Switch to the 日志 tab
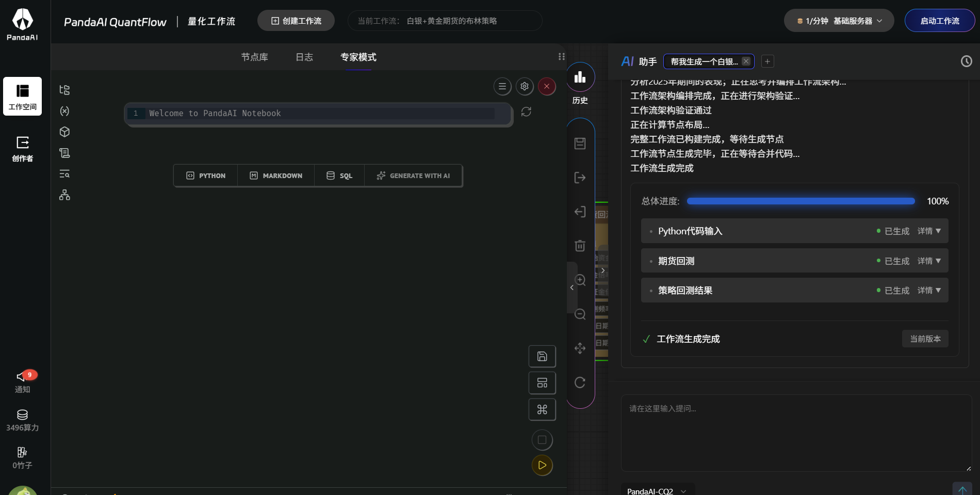This screenshot has width=980, height=495. click(x=304, y=57)
